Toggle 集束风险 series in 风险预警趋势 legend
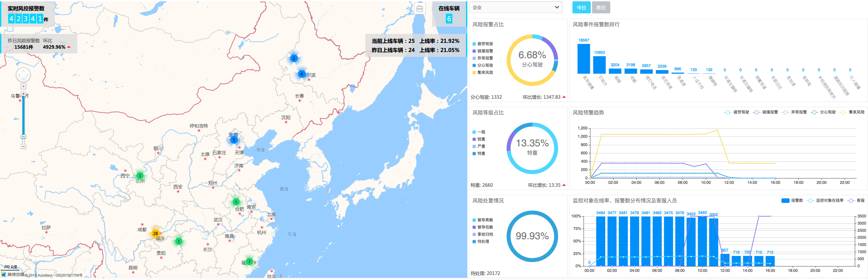The image size is (868, 280). (852, 112)
